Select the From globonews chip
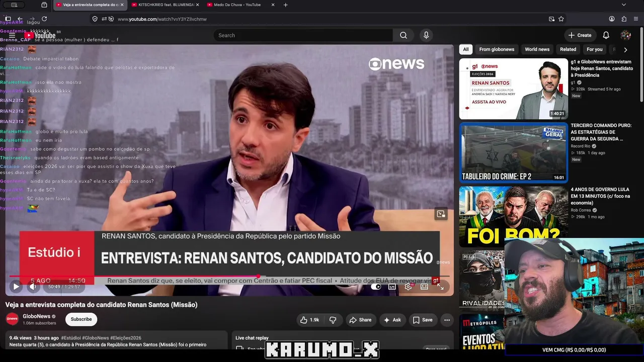Viewport: 644px width, 362px height. (497, 49)
